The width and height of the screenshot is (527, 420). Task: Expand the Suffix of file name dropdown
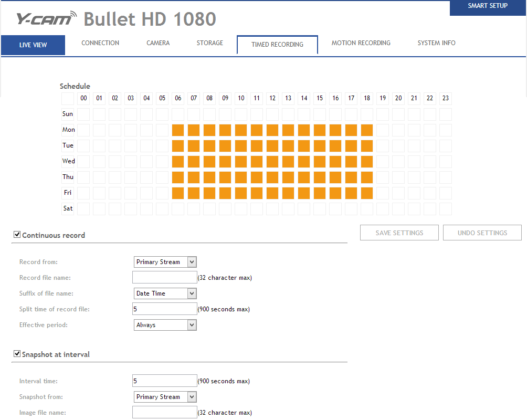(165, 293)
